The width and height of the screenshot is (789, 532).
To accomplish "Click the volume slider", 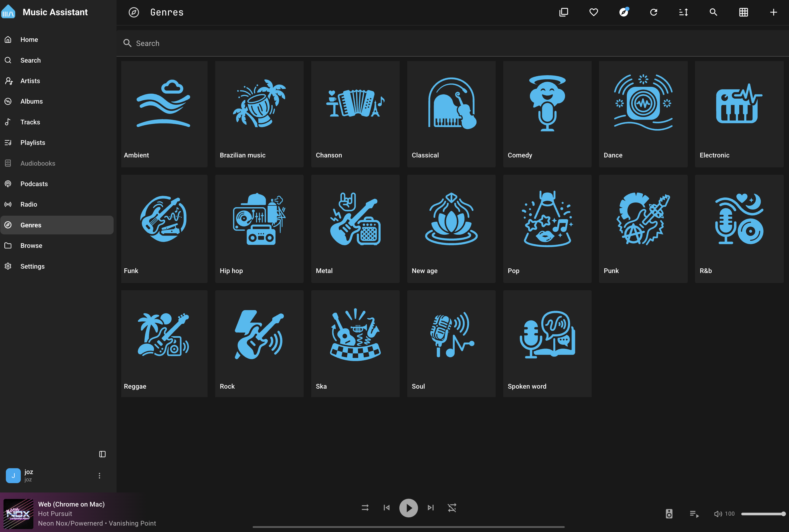I will (762, 514).
